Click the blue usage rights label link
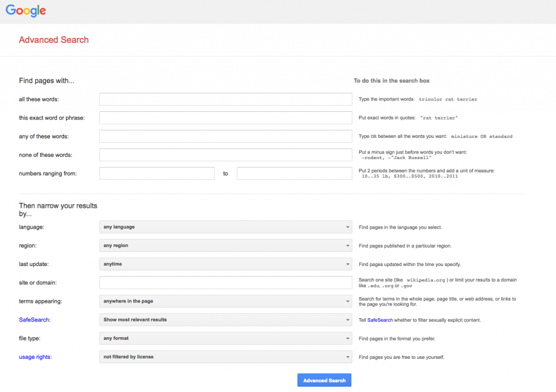 [x=35, y=357]
